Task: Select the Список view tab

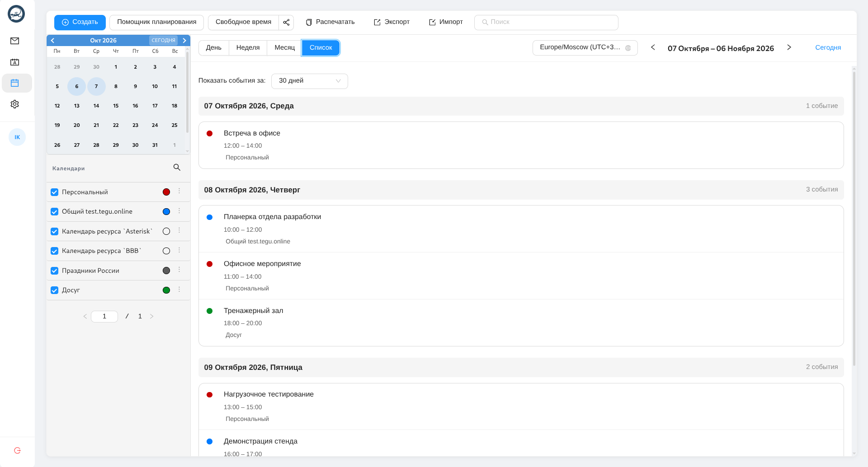Action: point(321,48)
